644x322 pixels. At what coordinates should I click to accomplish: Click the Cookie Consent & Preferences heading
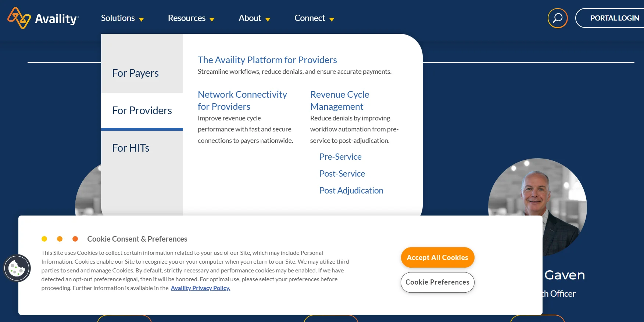[x=137, y=239]
